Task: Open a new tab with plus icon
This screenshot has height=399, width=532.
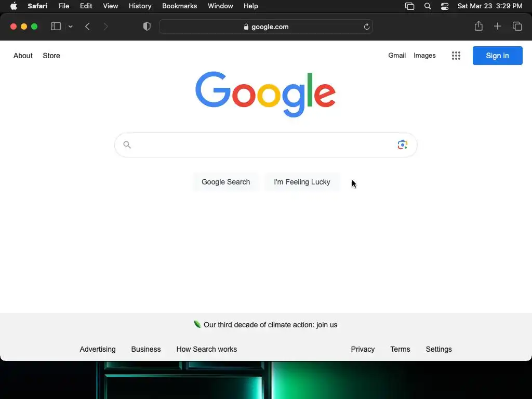Action: click(x=497, y=26)
